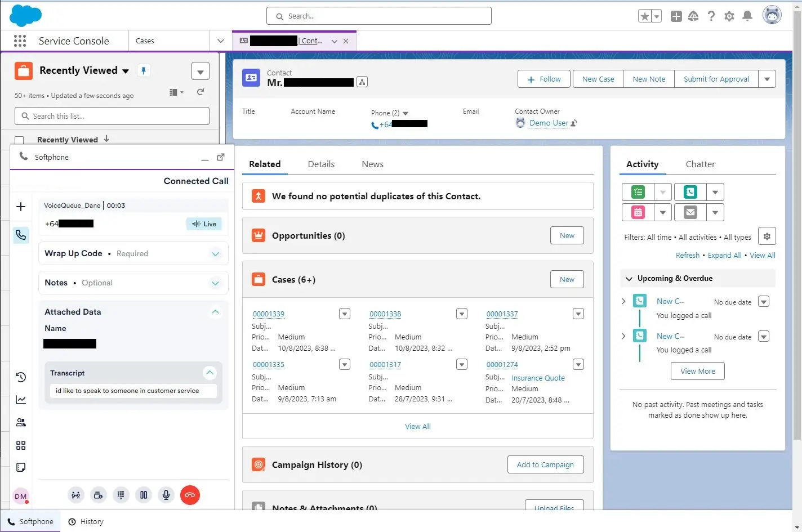Screen dimensions: 802x532
Task: Click the Email icon in Activity panel
Action: pyautogui.click(x=690, y=213)
